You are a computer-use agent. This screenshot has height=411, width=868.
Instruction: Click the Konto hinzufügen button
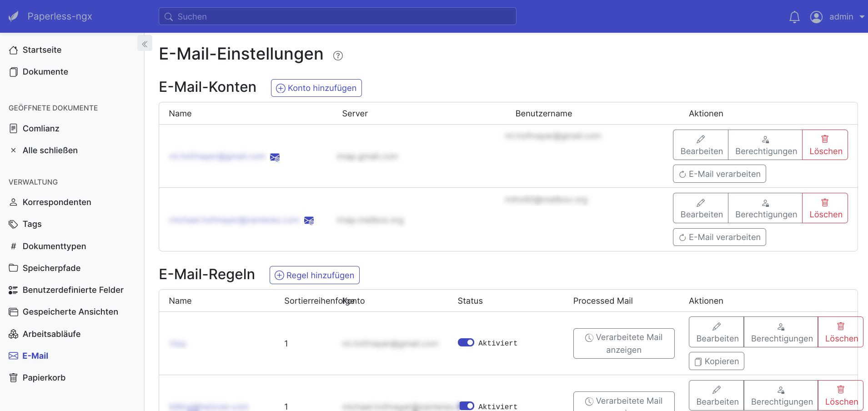point(316,88)
